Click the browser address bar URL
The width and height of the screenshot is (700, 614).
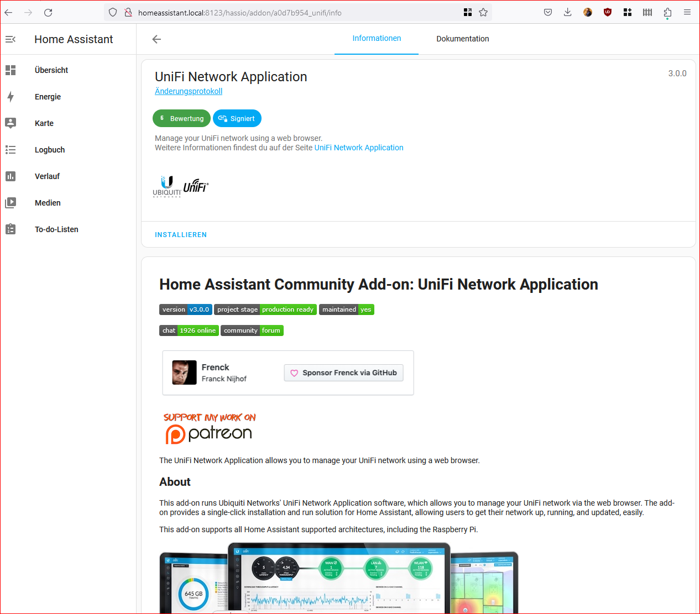pyautogui.click(x=240, y=12)
